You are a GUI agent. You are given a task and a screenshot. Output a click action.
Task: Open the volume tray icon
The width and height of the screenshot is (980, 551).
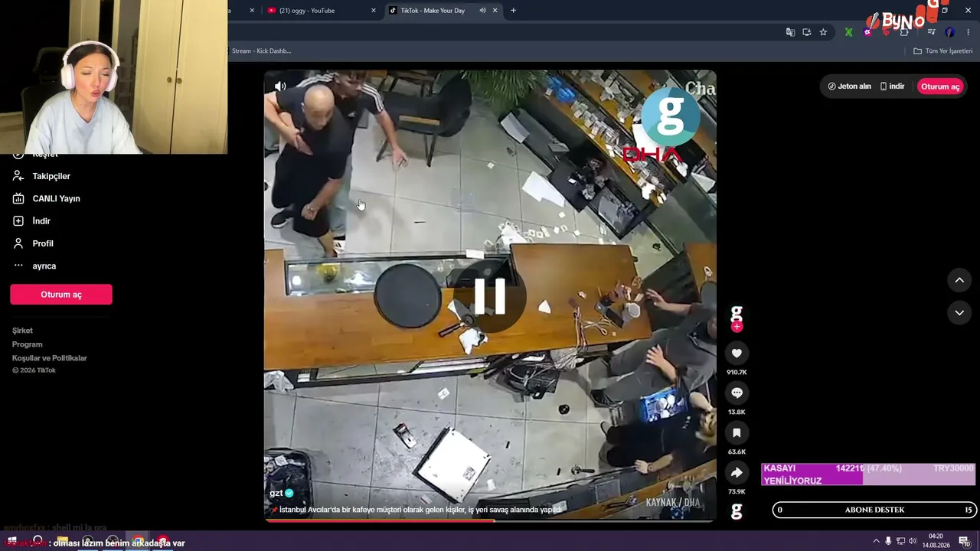913,541
